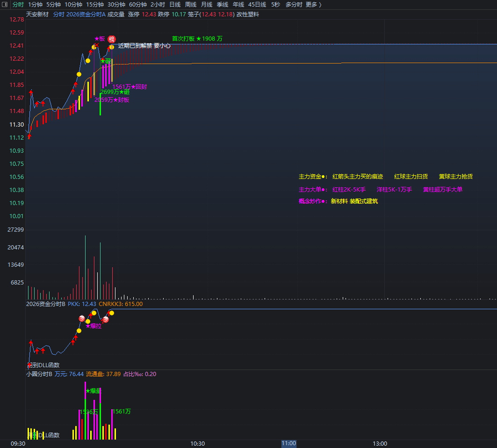Open the 季线 quarterly chart tab
Viewport: 497px width, 448px height.
pyautogui.click(x=223, y=4)
